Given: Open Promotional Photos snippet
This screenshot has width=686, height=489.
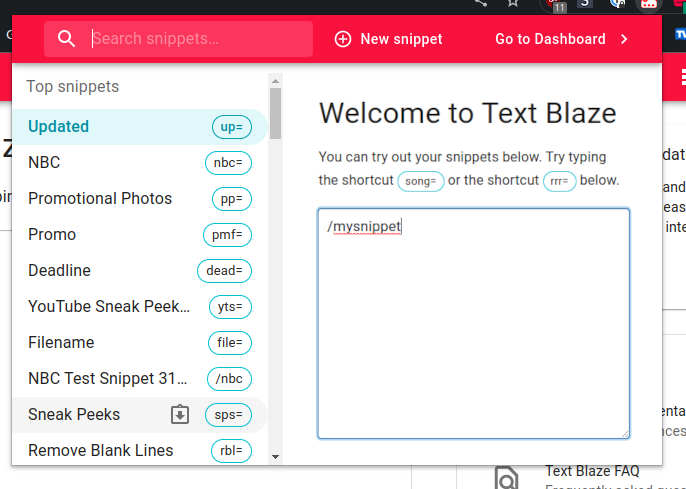Looking at the screenshot, I should point(140,199).
